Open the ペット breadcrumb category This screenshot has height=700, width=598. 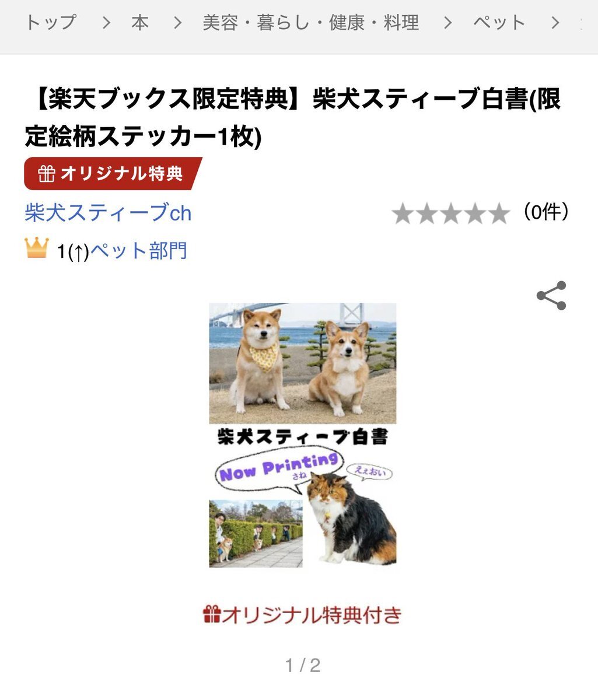click(499, 23)
